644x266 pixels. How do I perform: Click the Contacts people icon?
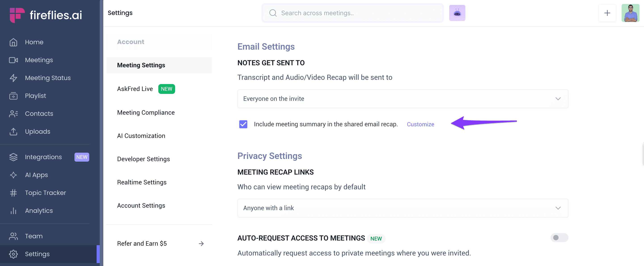click(x=13, y=114)
